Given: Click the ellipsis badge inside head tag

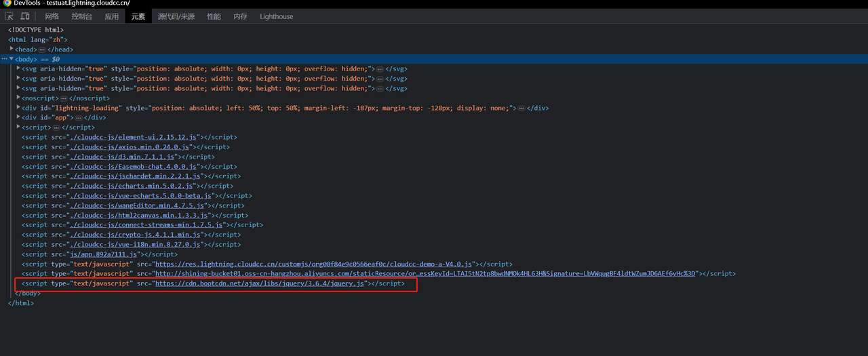Looking at the screenshot, I should tap(42, 50).
